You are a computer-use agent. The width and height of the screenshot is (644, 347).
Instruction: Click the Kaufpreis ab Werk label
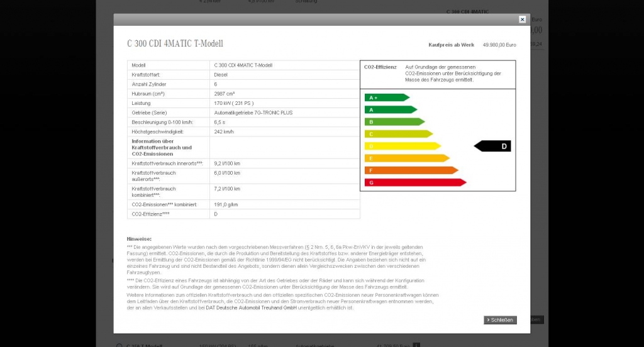(451, 45)
